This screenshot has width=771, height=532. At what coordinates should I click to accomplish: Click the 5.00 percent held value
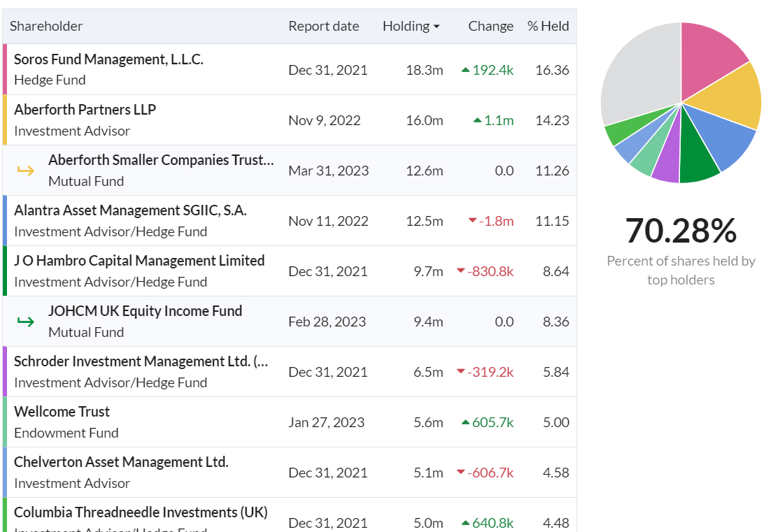[556, 422]
